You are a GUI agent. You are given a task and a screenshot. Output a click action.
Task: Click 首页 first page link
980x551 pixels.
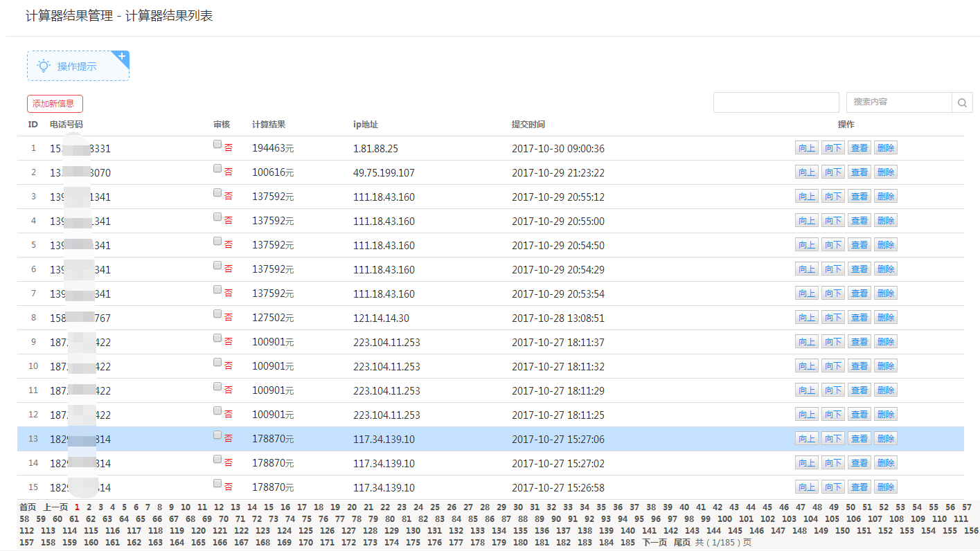(x=28, y=507)
